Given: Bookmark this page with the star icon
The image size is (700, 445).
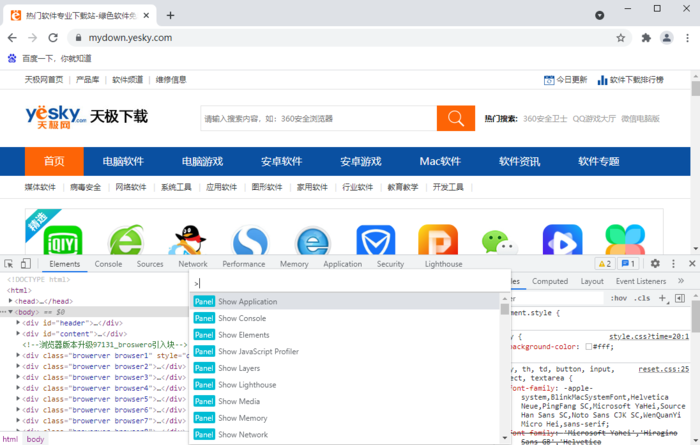Looking at the screenshot, I should pos(621,38).
